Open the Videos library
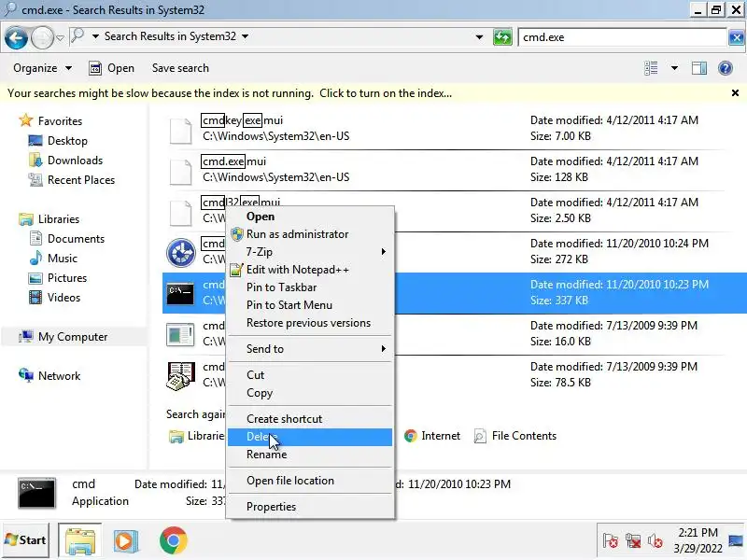The image size is (747, 560). pos(54,297)
